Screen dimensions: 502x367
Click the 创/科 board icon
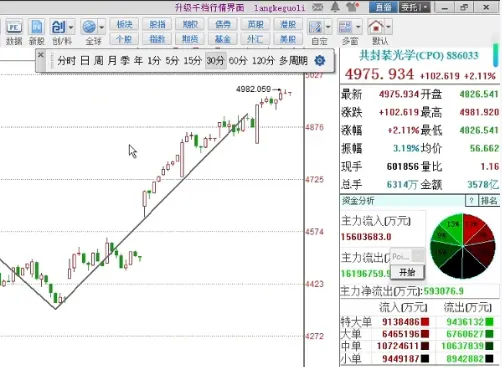[x=58, y=27]
